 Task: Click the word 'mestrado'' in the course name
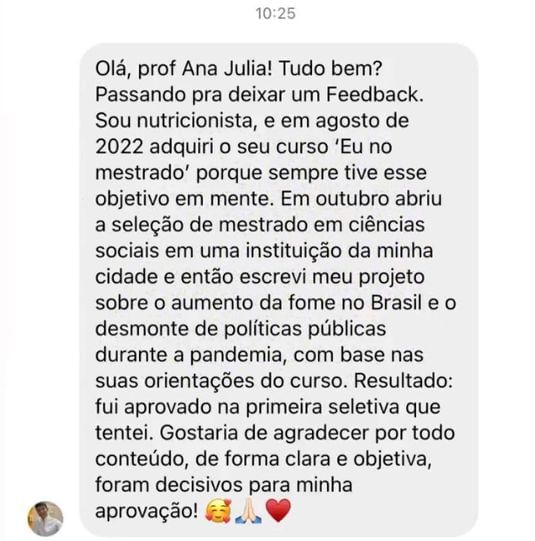tap(143, 173)
